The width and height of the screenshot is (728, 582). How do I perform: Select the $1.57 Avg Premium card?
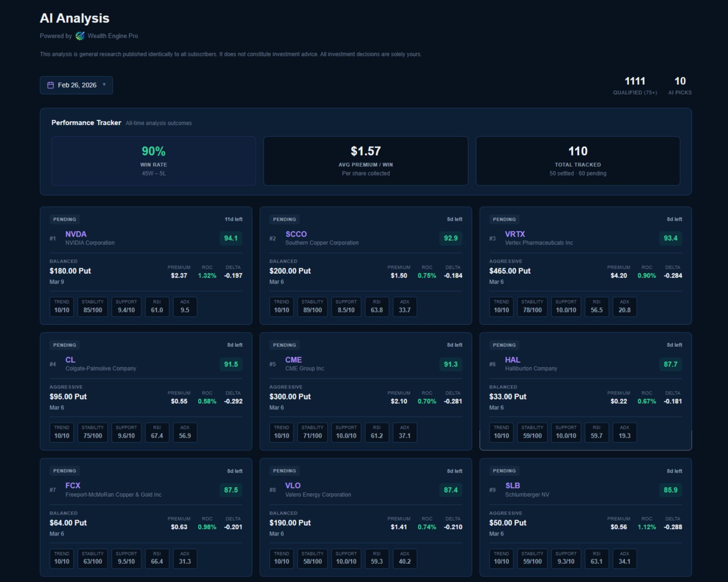click(366, 161)
